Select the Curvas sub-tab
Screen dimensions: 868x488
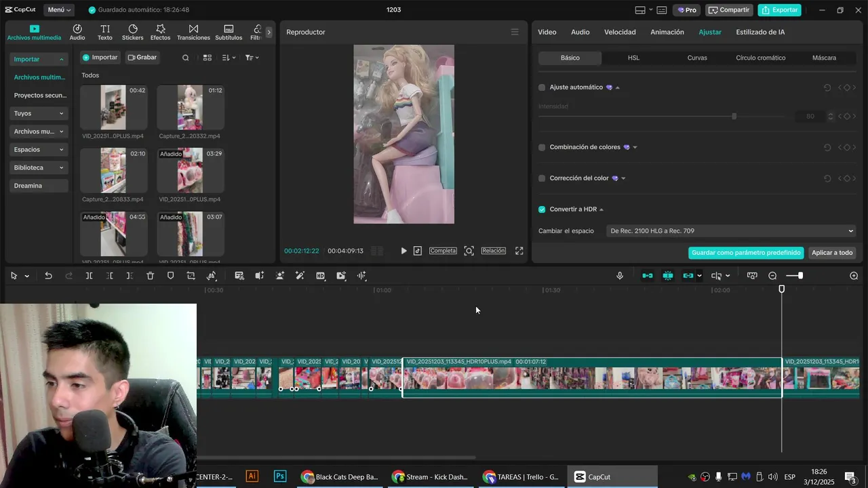(697, 58)
